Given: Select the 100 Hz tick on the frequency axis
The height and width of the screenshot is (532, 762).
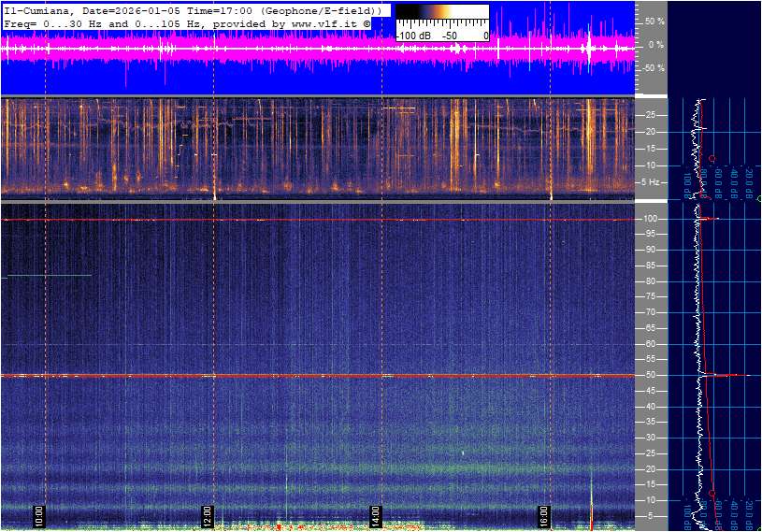Looking at the screenshot, I should [650, 219].
